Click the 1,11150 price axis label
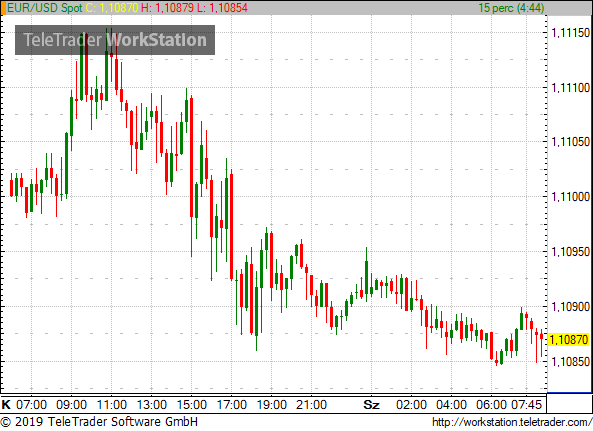Screen dimensions: 593x431 coord(571,33)
